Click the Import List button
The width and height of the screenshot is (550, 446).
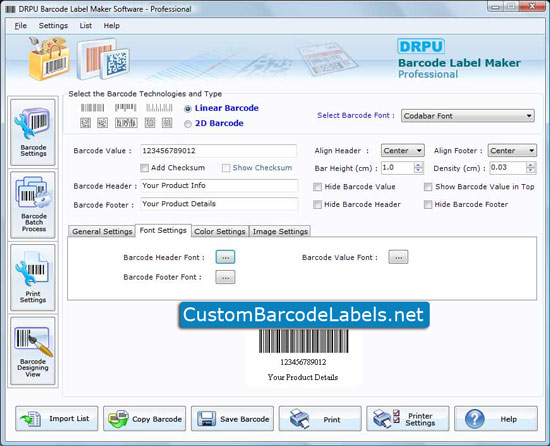[57, 418]
